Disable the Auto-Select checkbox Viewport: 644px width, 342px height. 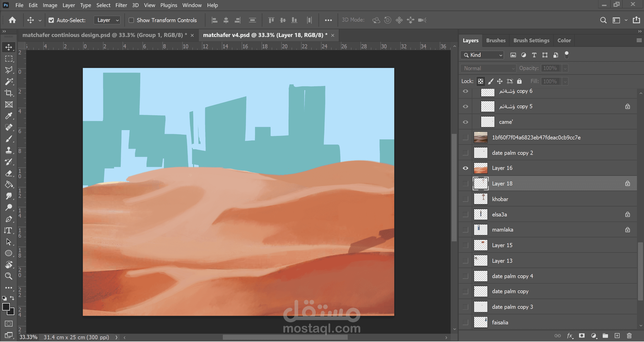click(51, 20)
